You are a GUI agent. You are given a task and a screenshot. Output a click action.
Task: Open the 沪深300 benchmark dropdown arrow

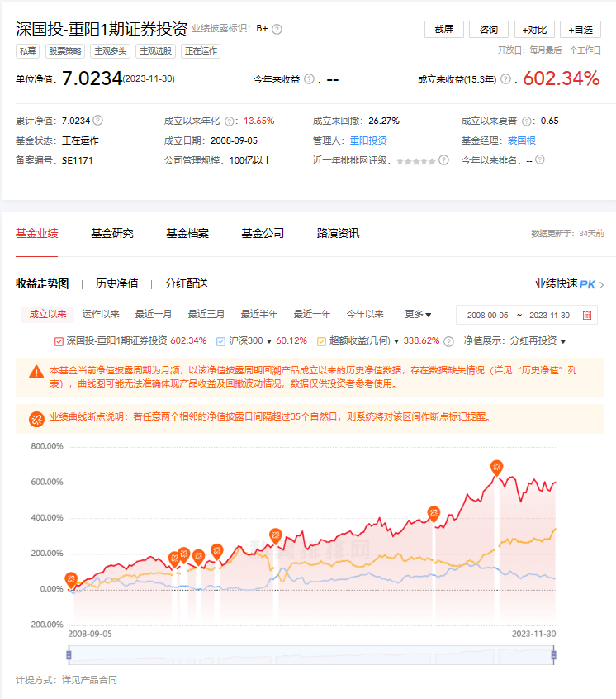[269, 341]
